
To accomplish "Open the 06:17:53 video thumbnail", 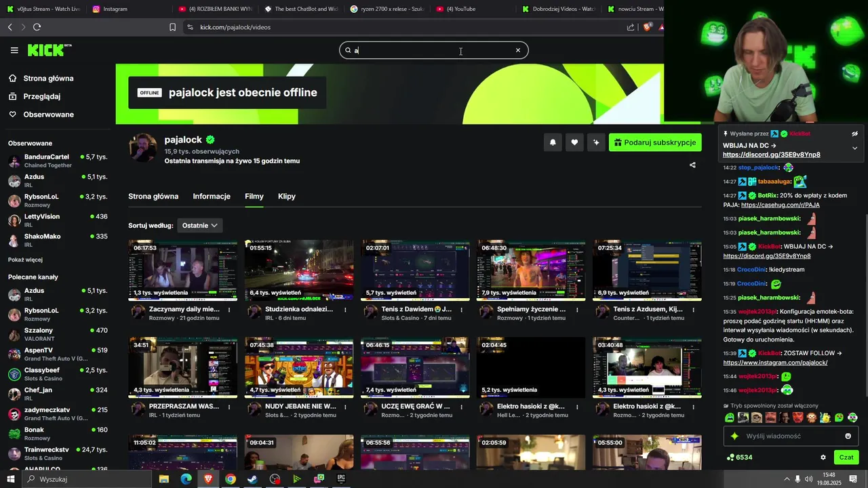I will pyautogui.click(x=183, y=270).
